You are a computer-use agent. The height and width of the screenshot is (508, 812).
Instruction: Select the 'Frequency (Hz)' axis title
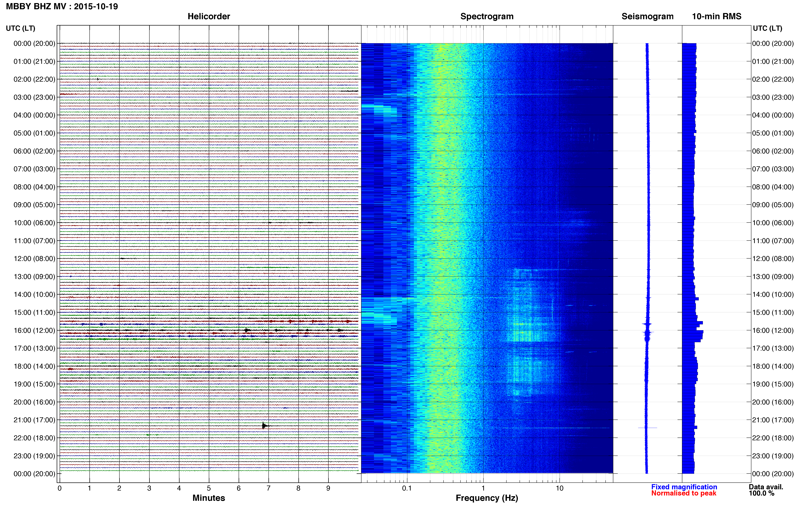(x=487, y=498)
